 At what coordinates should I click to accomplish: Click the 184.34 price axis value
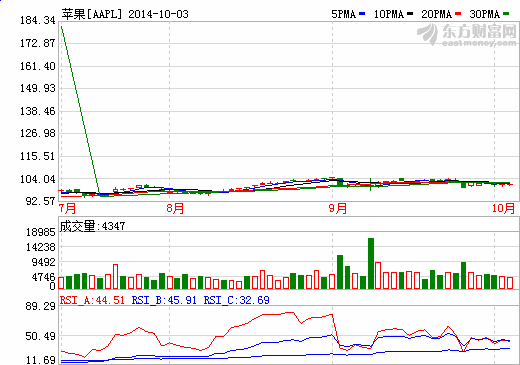[x=38, y=20]
